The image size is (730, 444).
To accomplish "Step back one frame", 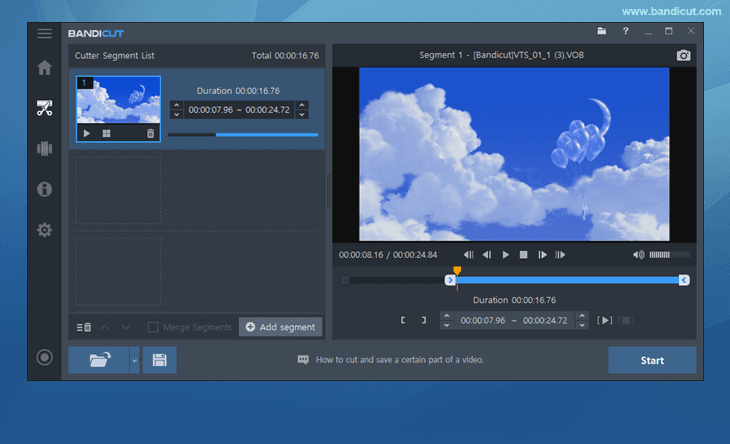I will 487,255.
